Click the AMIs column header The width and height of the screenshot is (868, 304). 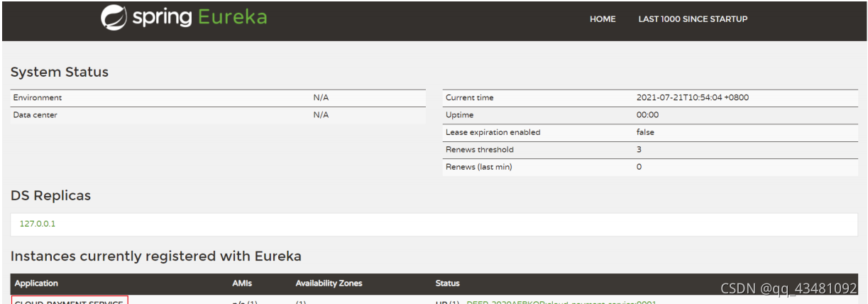242,283
